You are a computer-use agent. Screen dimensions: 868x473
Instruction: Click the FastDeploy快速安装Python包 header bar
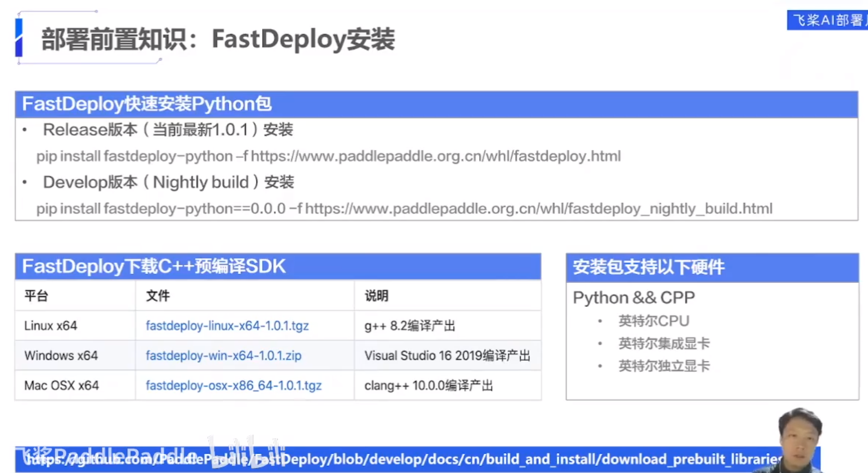coord(145,103)
